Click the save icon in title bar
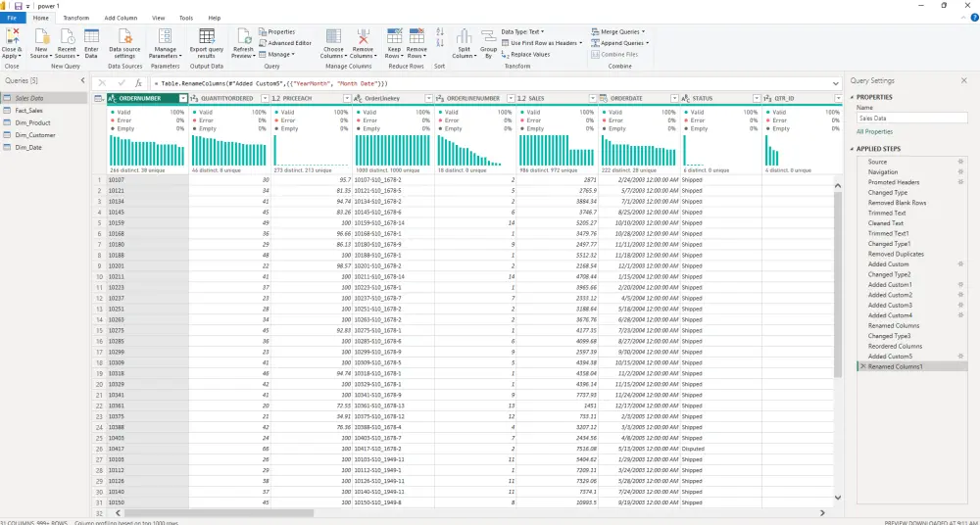 [x=18, y=6]
